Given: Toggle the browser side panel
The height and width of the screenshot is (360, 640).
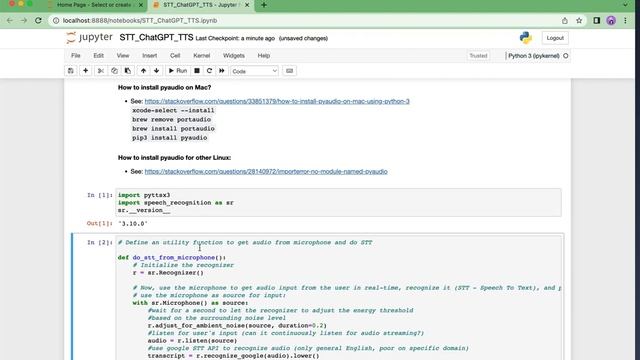Looking at the screenshot, I should pyautogui.click(x=596, y=20).
